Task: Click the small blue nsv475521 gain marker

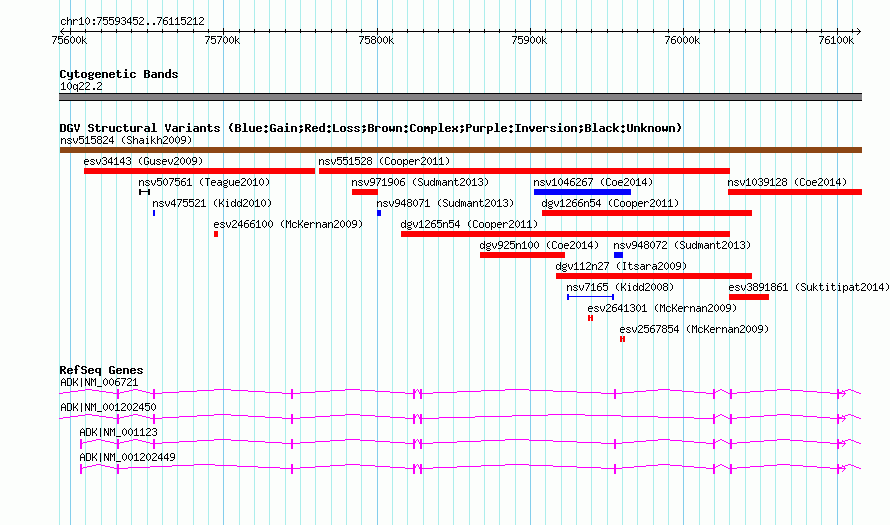Action: click(154, 213)
